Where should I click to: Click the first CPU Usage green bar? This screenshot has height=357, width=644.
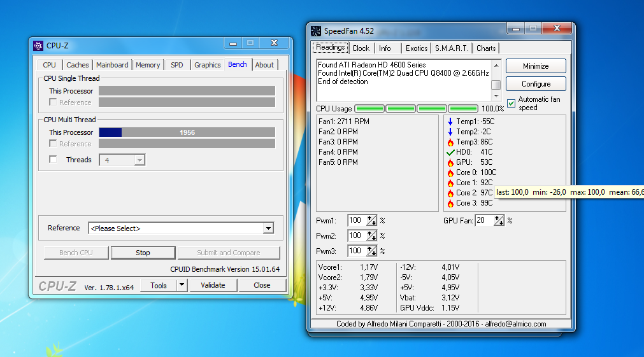coord(369,108)
